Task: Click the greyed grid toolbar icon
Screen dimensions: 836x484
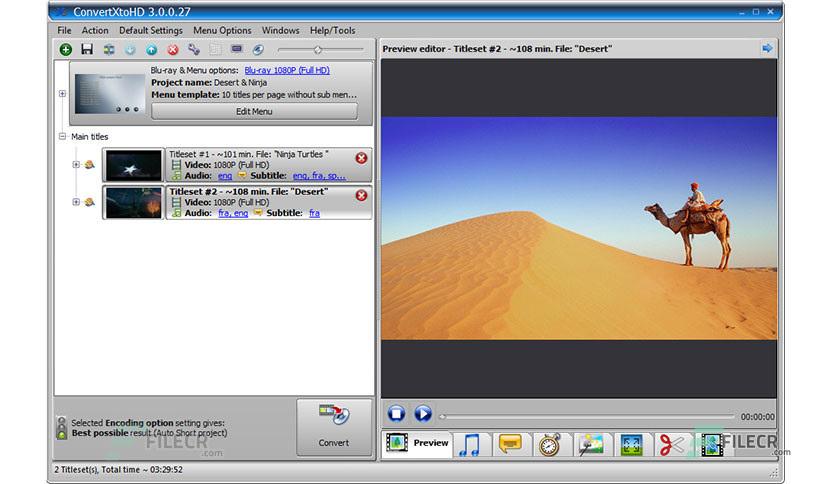Action: 215,50
